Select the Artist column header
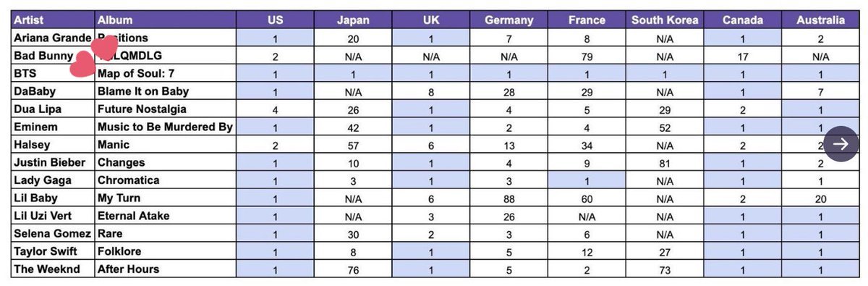The image size is (868, 286). pyautogui.click(x=54, y=20)
